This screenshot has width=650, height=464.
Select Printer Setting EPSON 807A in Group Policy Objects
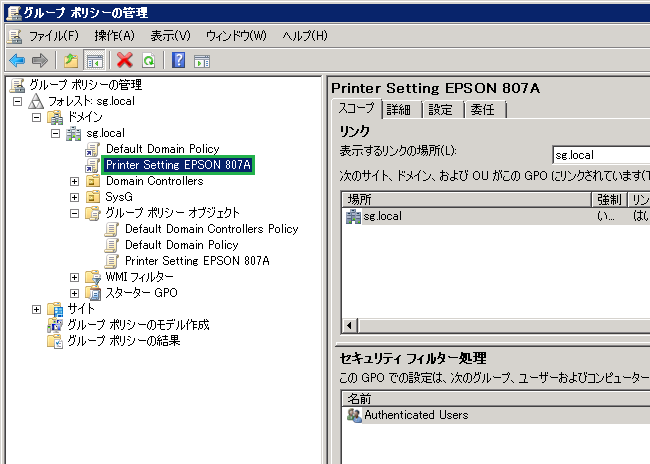(197, 261)
